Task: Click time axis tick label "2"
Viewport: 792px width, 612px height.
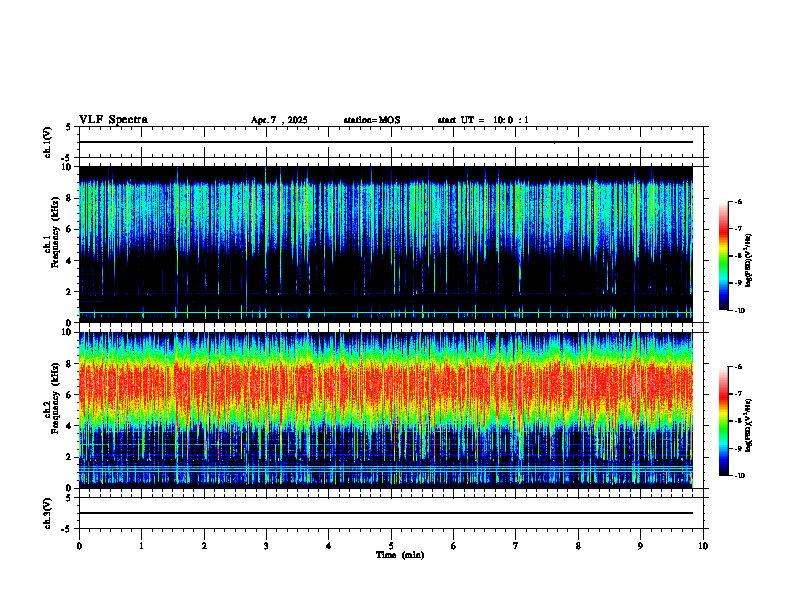Action: point(204,546)
